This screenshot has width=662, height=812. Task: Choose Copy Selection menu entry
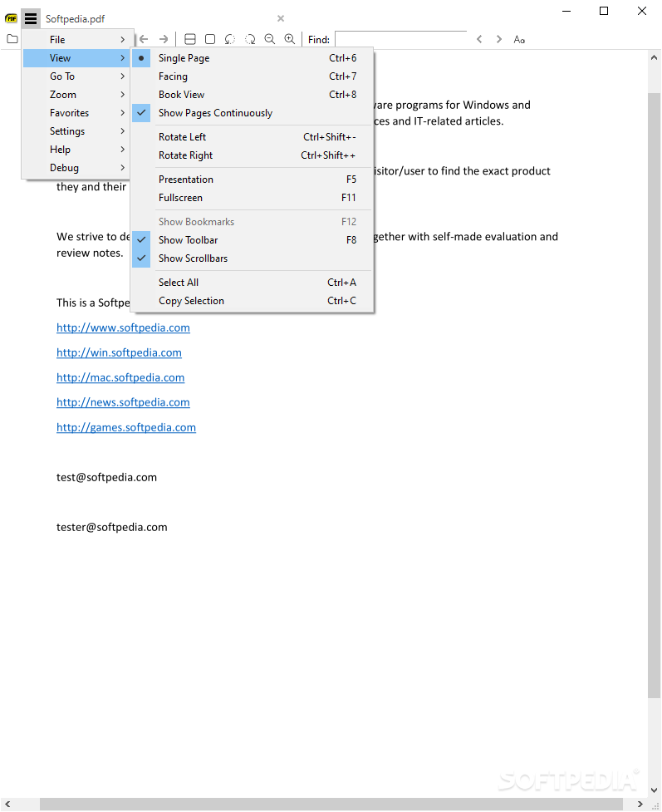(x=252, y=300)
